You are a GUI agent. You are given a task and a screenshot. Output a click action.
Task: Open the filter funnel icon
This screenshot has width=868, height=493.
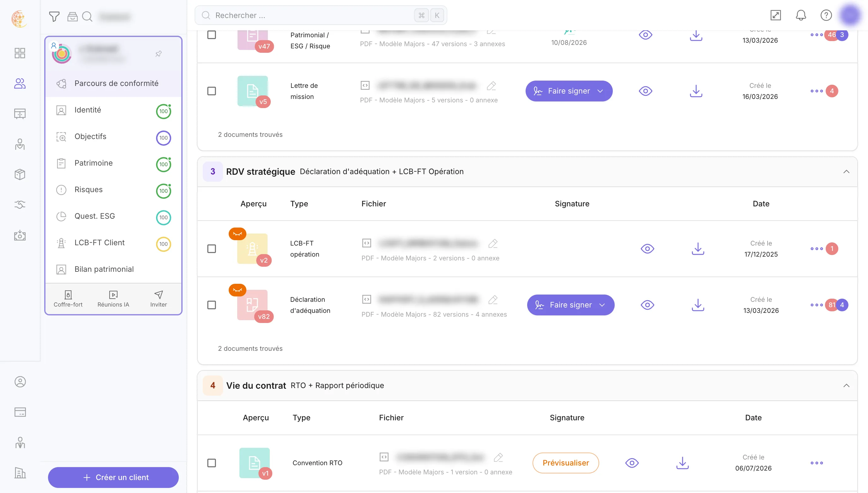tap(54, 16)
